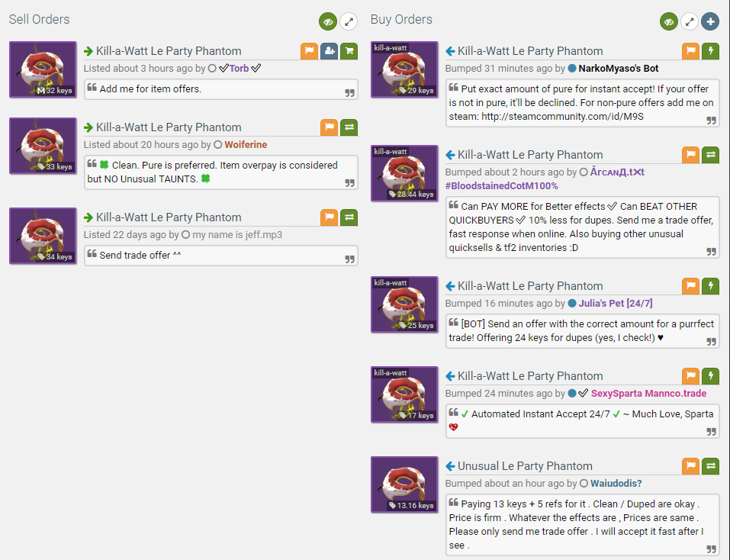Click the 13.16 keys item thumbnail

(x=404, y=484)
